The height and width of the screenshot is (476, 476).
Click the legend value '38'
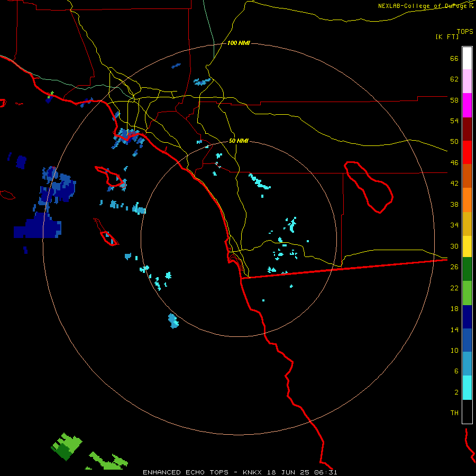click(454, 204)
